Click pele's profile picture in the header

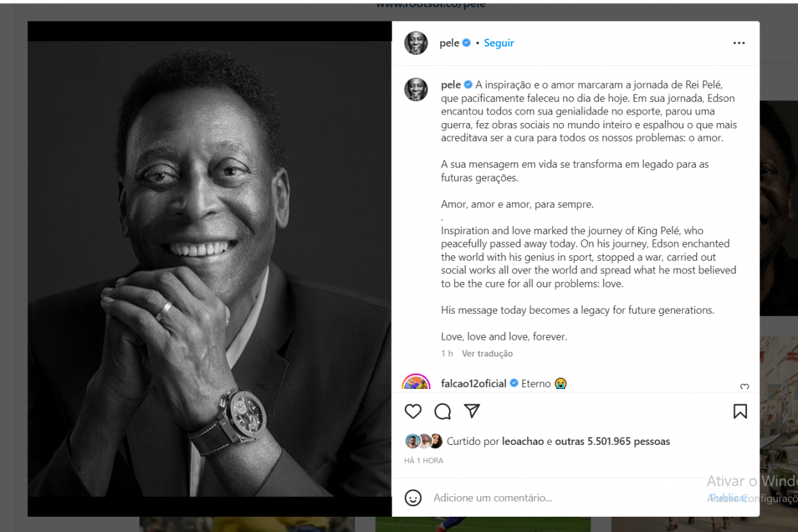[x=416, y=43]
